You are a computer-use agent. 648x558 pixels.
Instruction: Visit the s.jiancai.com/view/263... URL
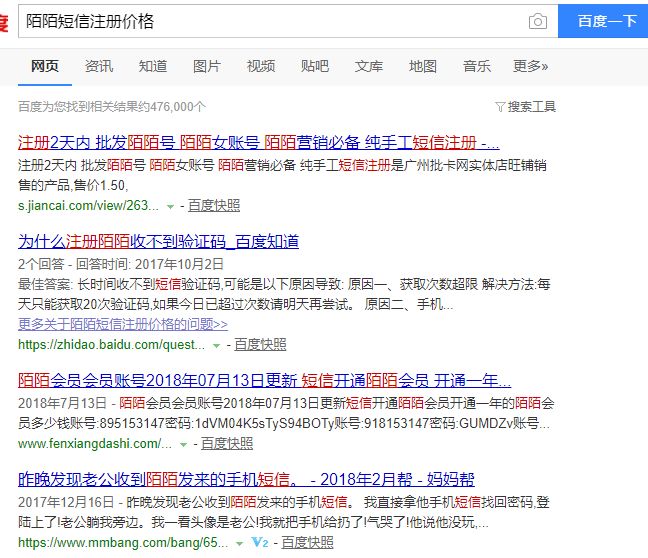coord(88,205)
